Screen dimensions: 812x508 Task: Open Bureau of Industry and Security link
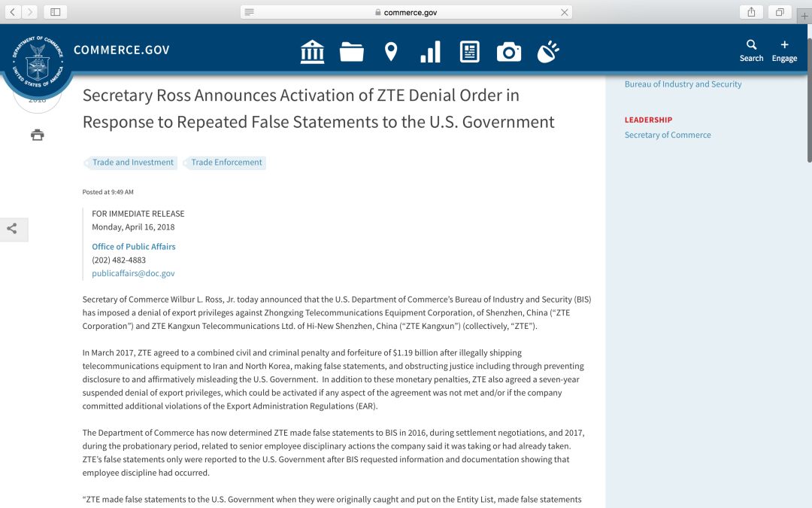[683, 84]
